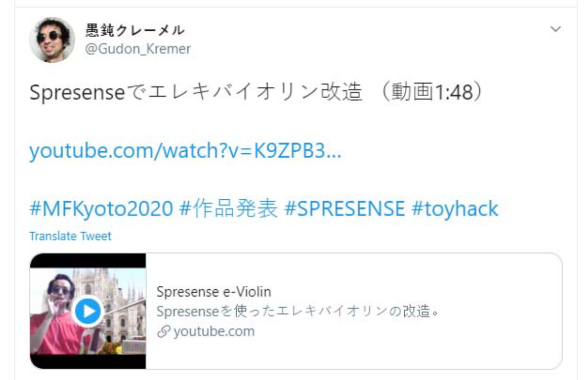588x380 pixels.
Task: Open the profile avatar with sunglasses
Action: pos(52,40)
